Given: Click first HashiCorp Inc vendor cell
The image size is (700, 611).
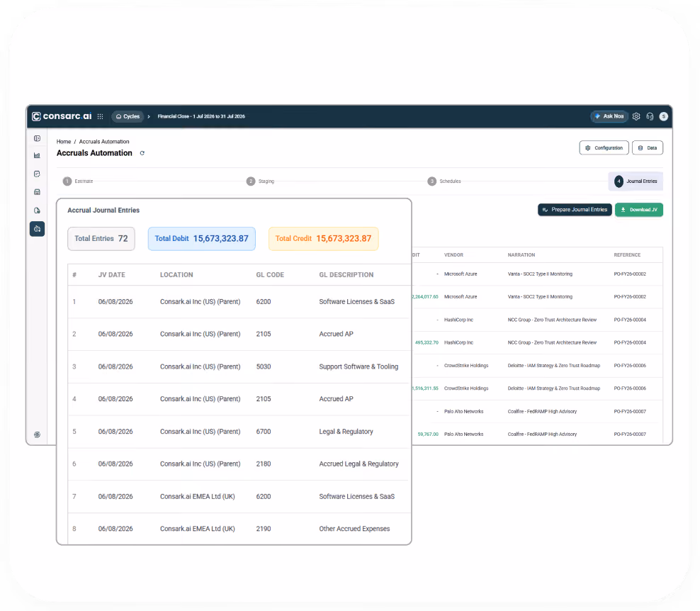Looking at the screenshot, I should click(x=458, y=320).
